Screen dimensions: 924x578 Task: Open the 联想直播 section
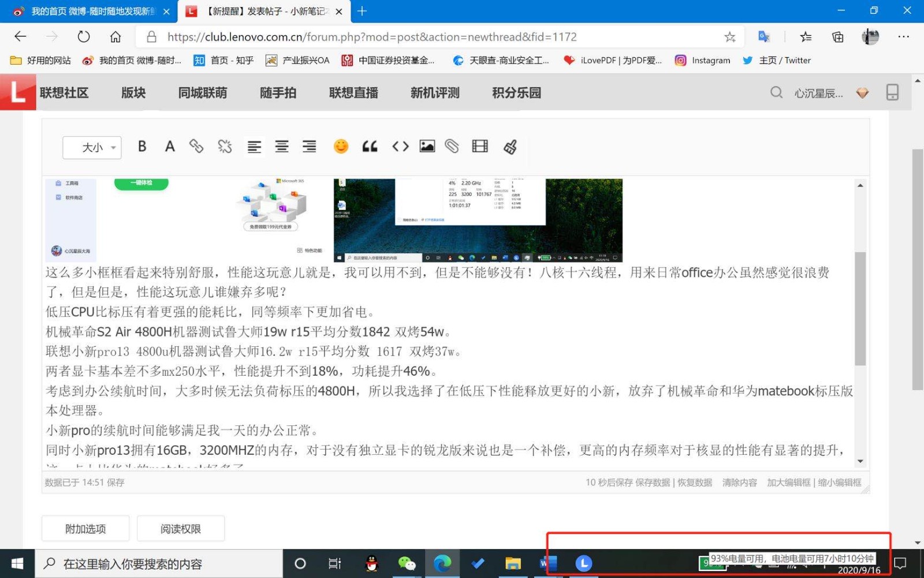pos(353,92)
